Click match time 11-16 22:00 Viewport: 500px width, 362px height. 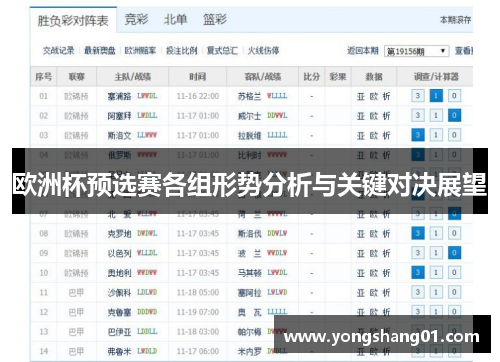point(198,96)
